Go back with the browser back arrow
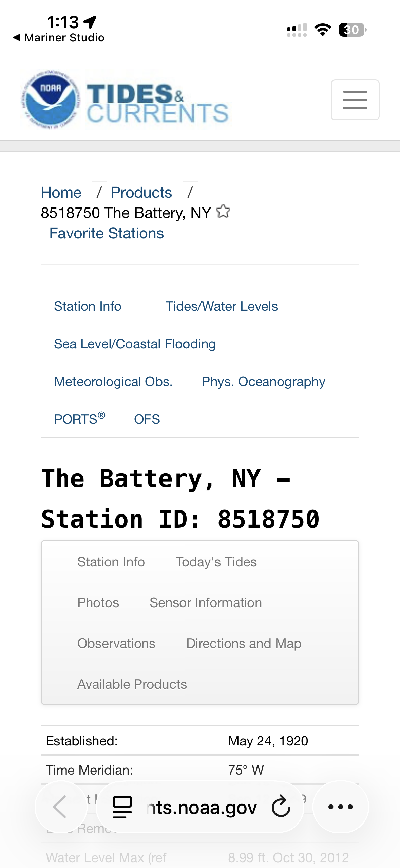 pos(61,807)
